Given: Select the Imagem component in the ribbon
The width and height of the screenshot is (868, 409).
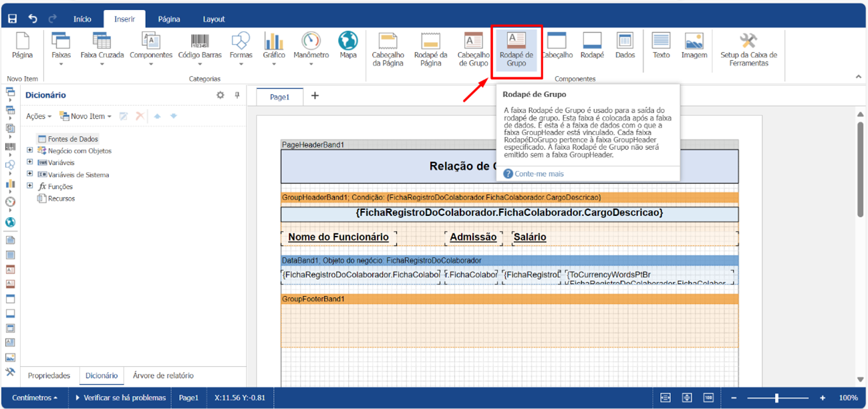Looking at the screenshot, I should point(694,45).
